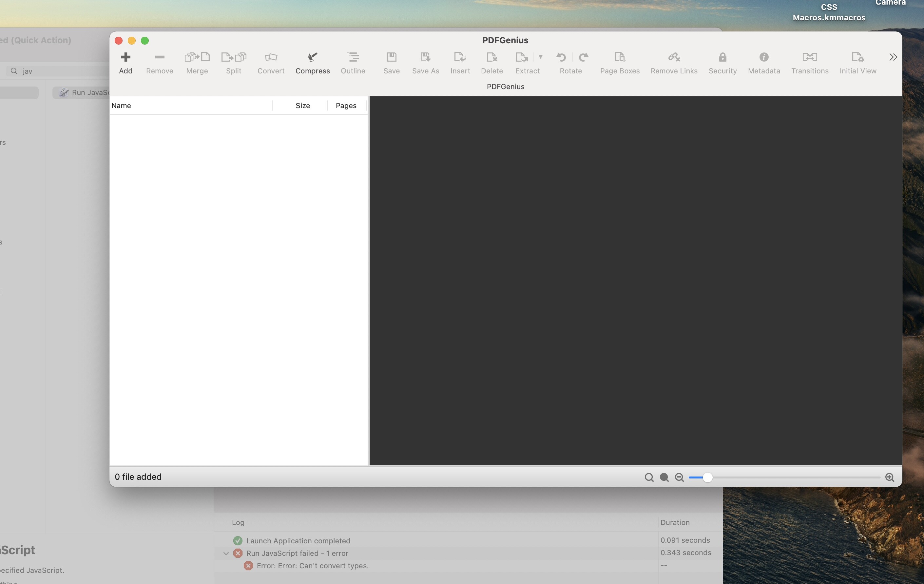This screenshot has width=924, height=584.
Task: Click the Remove toolbar icon
Action: point(160,58)
